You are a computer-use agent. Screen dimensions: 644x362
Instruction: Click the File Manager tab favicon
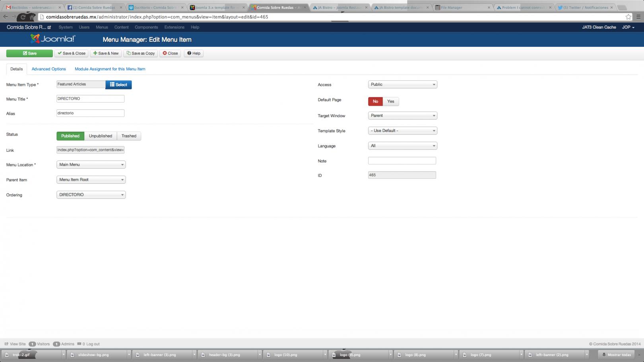[x=438, y=8]
